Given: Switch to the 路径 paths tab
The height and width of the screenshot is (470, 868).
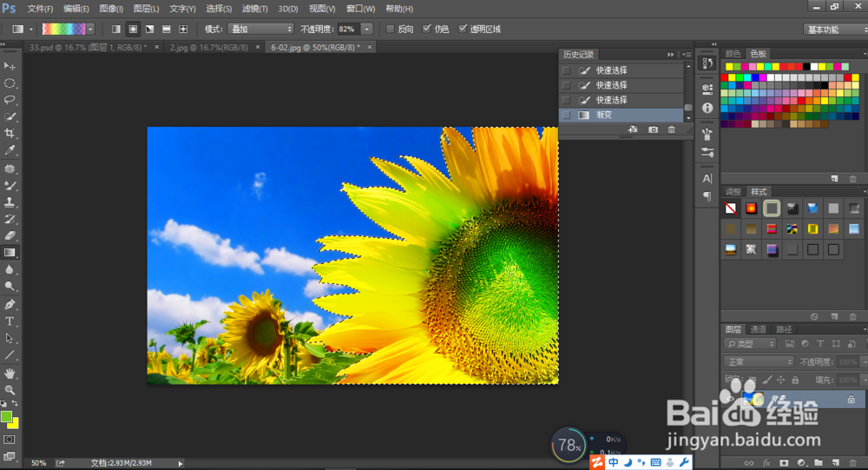Looking at the screenshot, I should point(784,329).
